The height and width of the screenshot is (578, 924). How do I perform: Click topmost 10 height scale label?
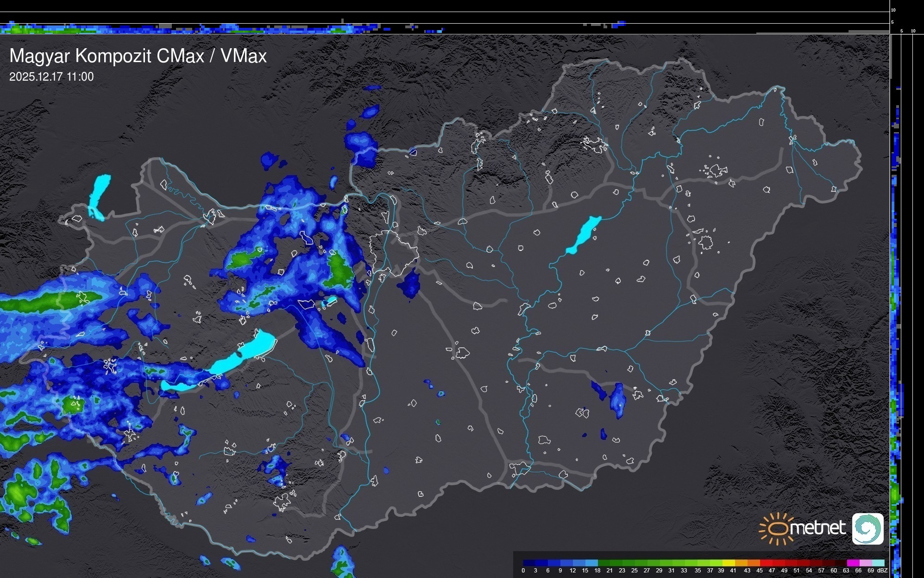tap(893, 10)
